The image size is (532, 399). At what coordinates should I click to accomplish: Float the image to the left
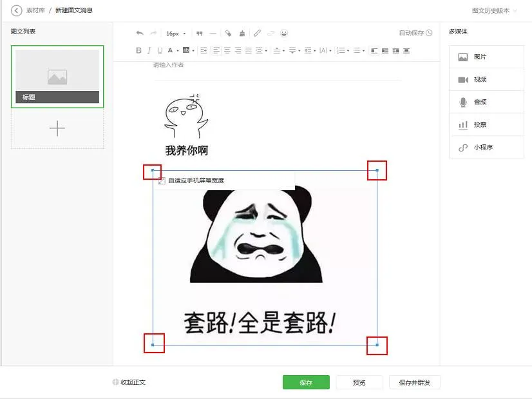coord(385,50)
